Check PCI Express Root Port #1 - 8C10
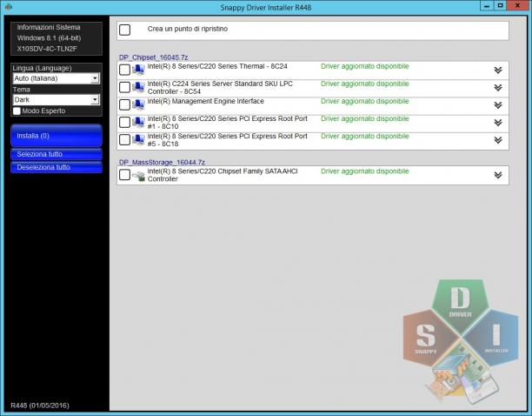 [124, 122]
